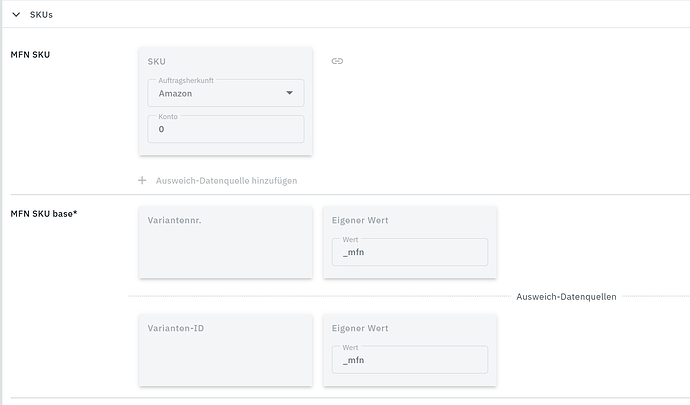Image resolution: width=690 pixels, height=405 pixels.
Task: Select the SKU card title
Action: [x=157, y=61]
